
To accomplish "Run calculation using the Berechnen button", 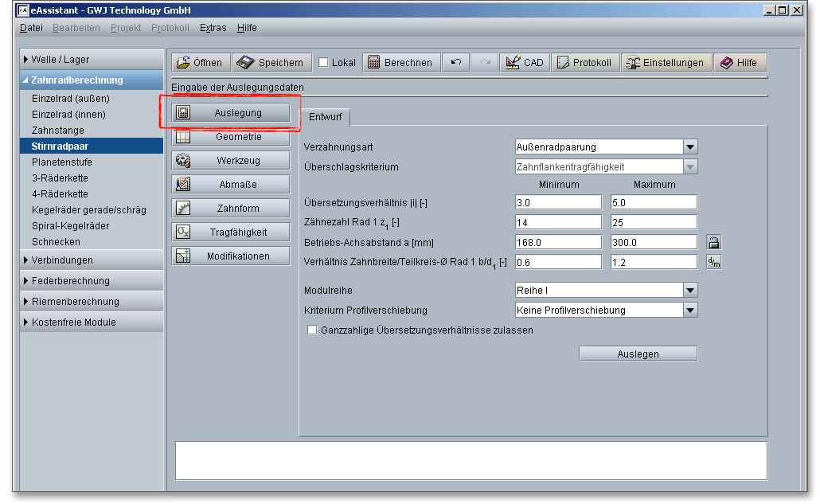I will (x=400, y=63).
